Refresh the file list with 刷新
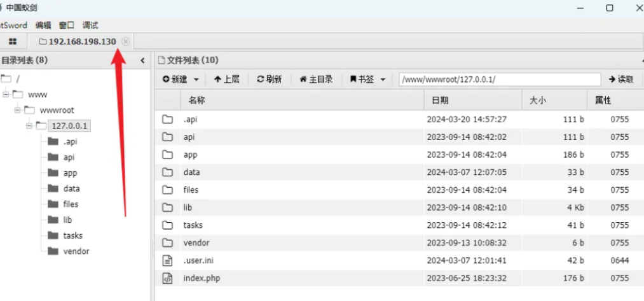 point(269,79)
